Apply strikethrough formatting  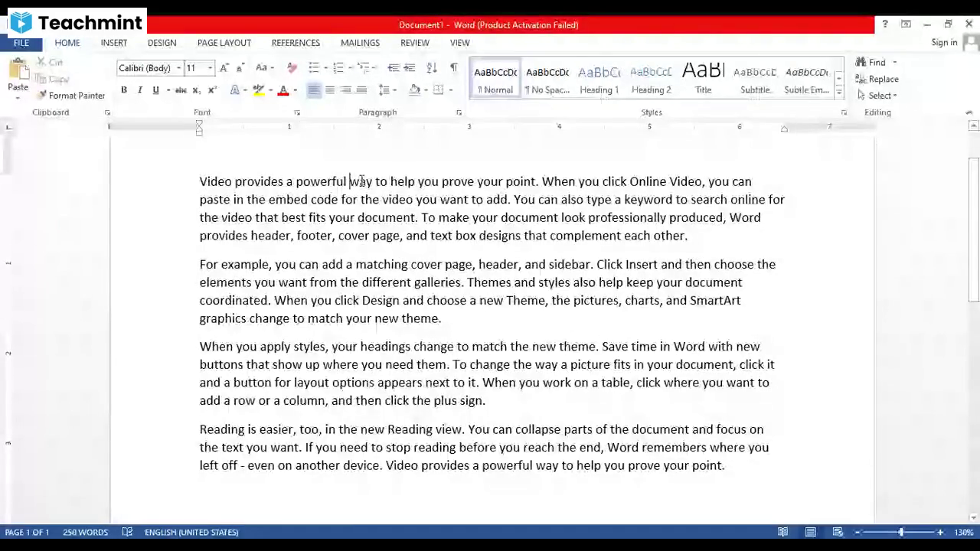tap(181, 90)
